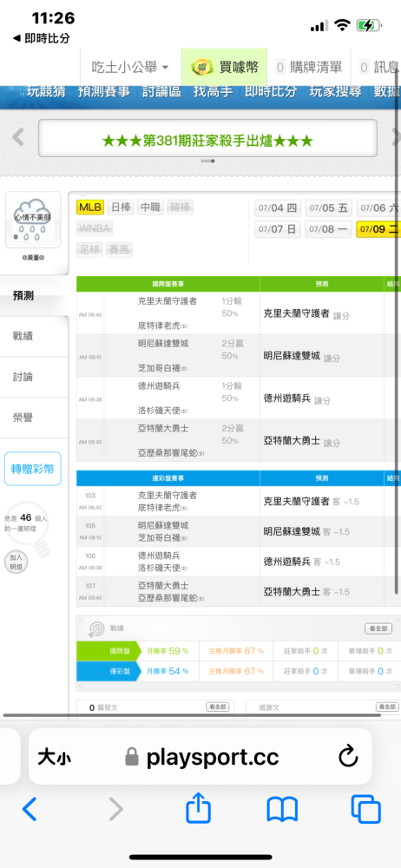Click the 戰績 target icon
The height and width of the screenshot is (868, 401).
point(96,628)
